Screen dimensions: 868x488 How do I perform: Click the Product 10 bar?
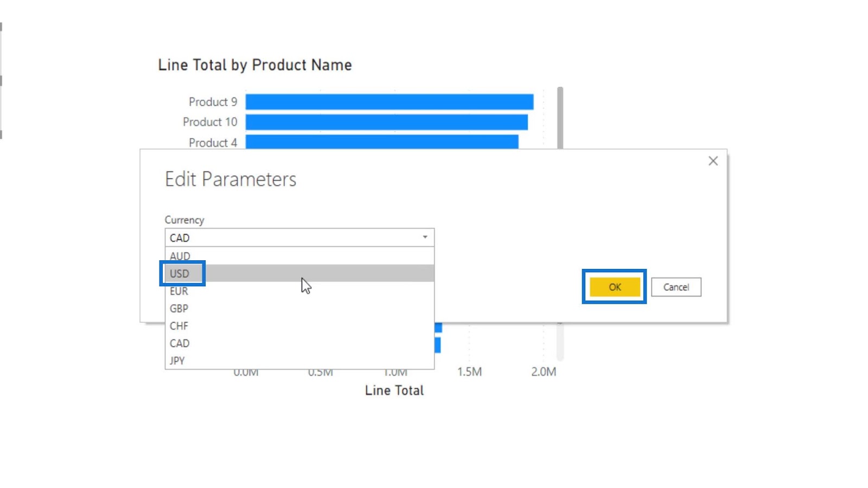pyautogui.click(x=386, y=122)
